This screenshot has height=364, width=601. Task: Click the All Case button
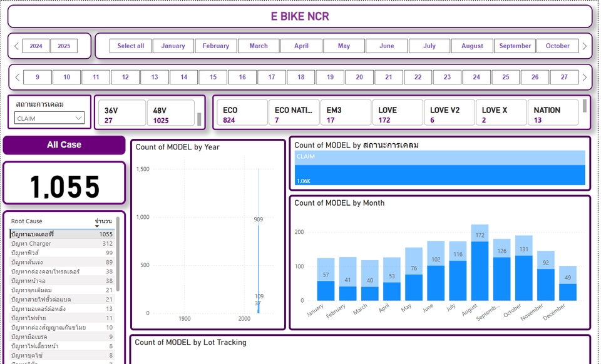tap(64, 145)
